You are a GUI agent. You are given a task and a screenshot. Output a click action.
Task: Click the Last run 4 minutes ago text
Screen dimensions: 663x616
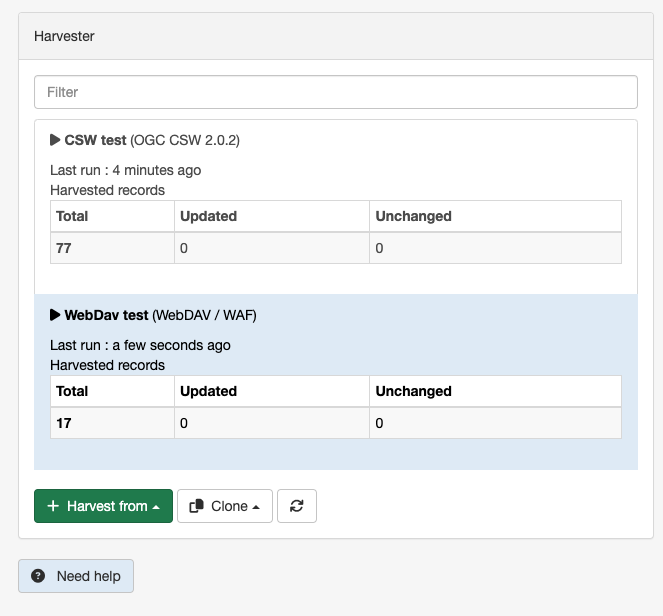(126, 170)
